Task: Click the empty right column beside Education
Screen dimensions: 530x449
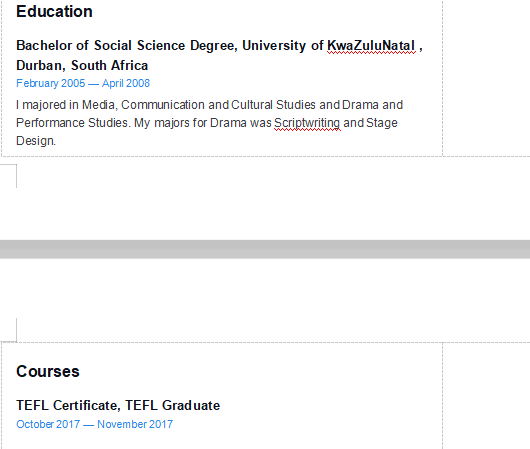Action: pyautogui.click(x=486, y=78)
